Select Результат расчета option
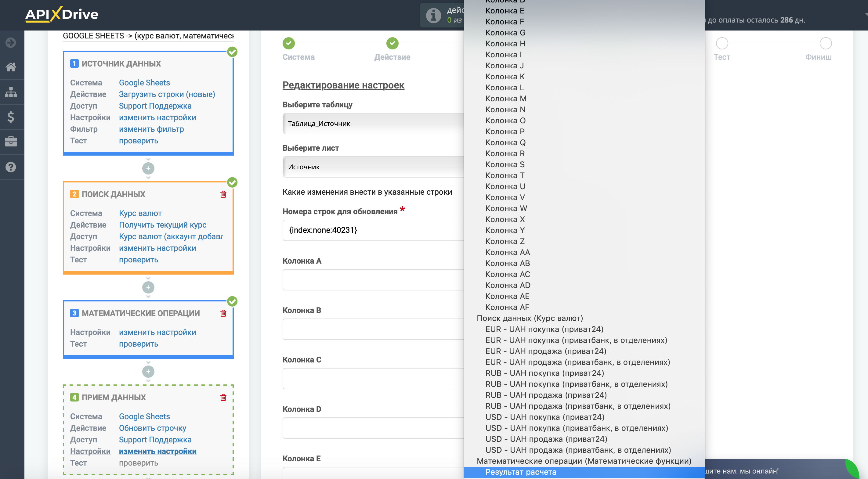 coord(584,472)
